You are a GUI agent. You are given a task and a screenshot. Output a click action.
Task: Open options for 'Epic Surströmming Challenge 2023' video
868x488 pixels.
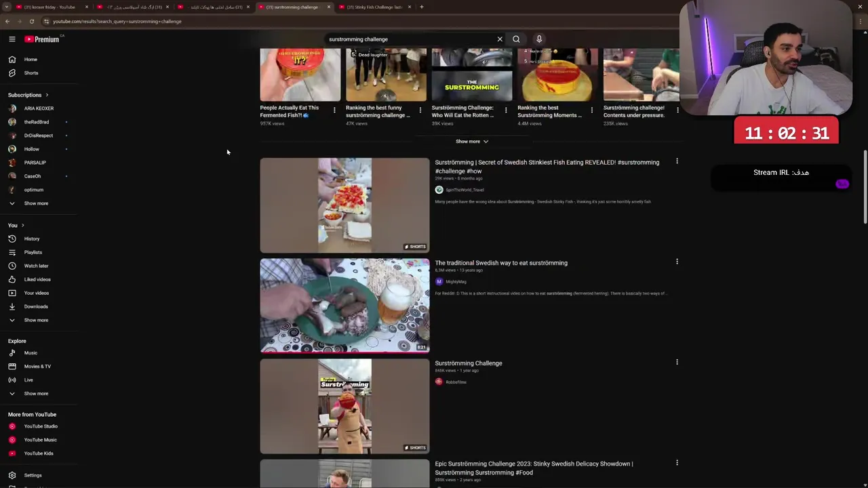(x=677, y=463)
